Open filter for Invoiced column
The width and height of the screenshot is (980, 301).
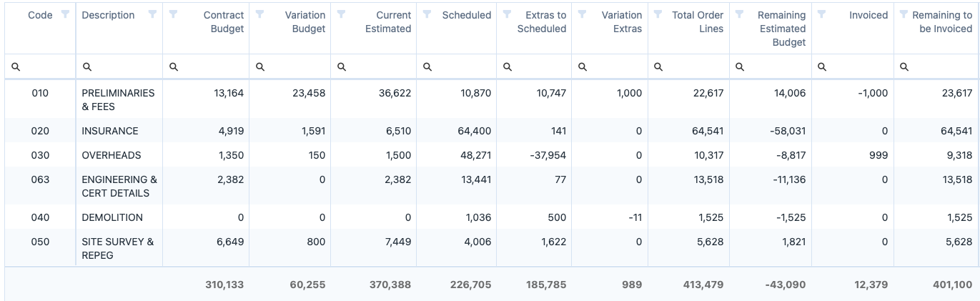point(822,14)
